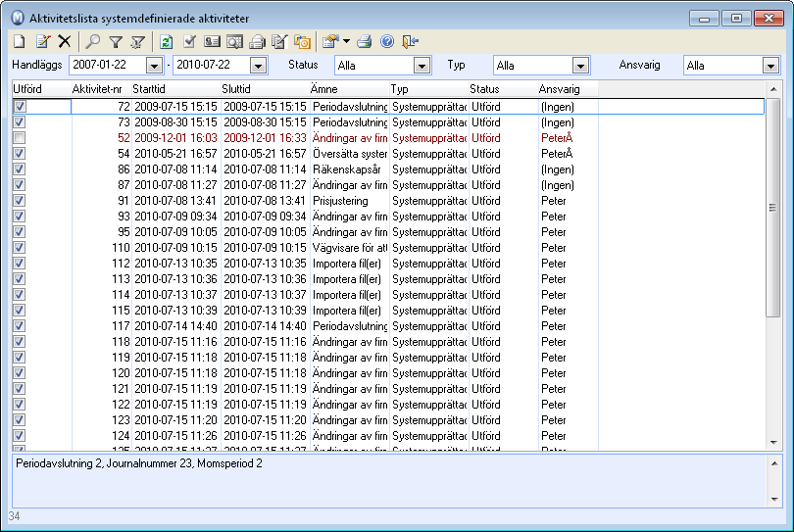Click '(Ingen)' in the activity 87 row
This screenshot has width=794, height=532.
[x=558, y=185]
